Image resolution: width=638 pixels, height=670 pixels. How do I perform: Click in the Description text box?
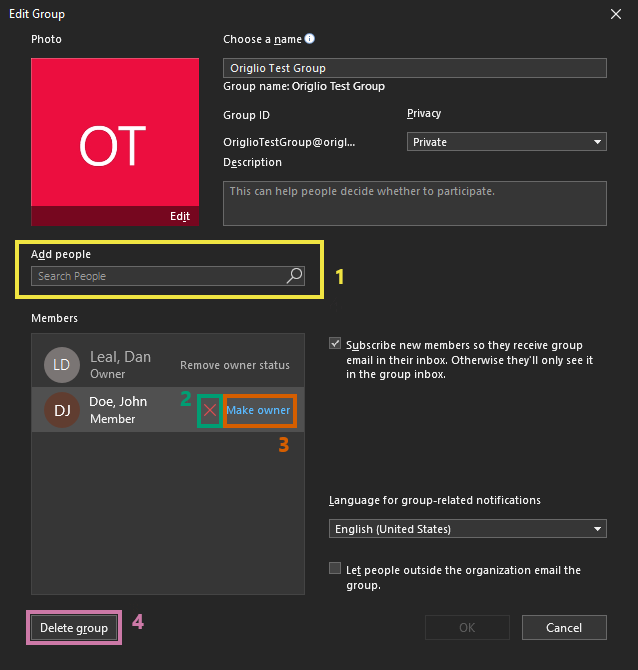[x=415, y=203]
